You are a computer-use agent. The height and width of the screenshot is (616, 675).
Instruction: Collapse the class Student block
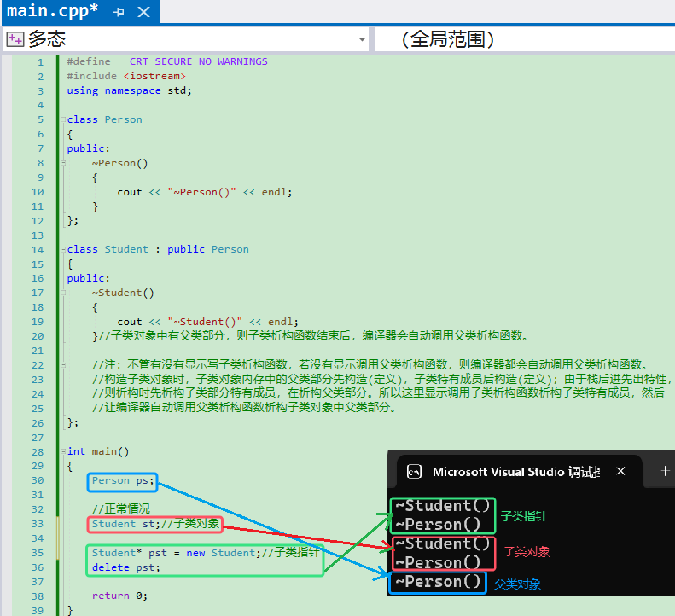63,249
